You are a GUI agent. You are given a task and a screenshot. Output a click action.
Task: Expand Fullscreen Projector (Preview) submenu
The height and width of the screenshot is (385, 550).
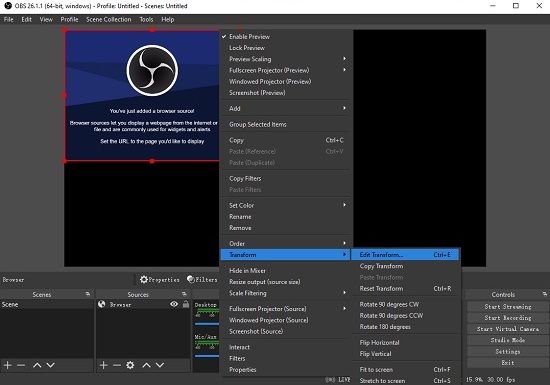click(285, 70)
